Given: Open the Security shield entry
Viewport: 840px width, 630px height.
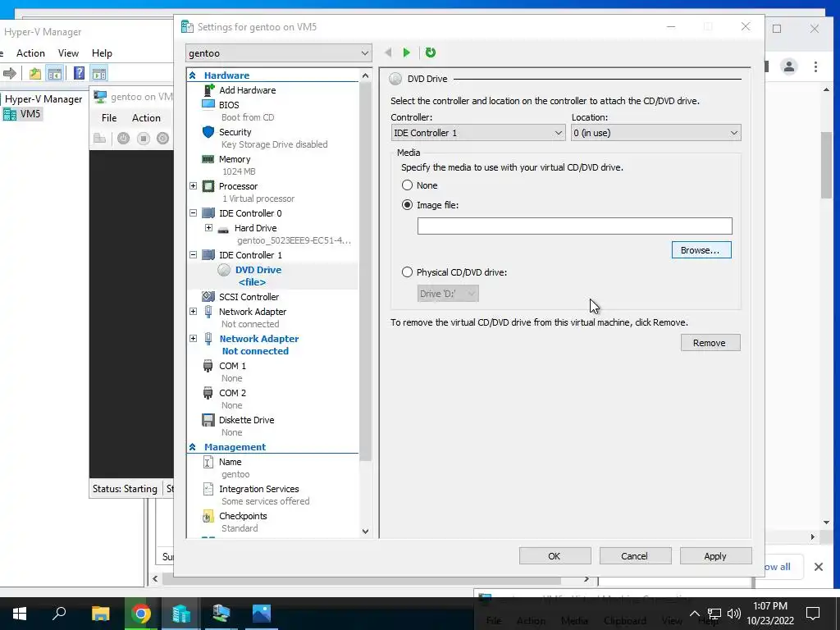Looking at the screenshot, I should [x=235, y=132].
